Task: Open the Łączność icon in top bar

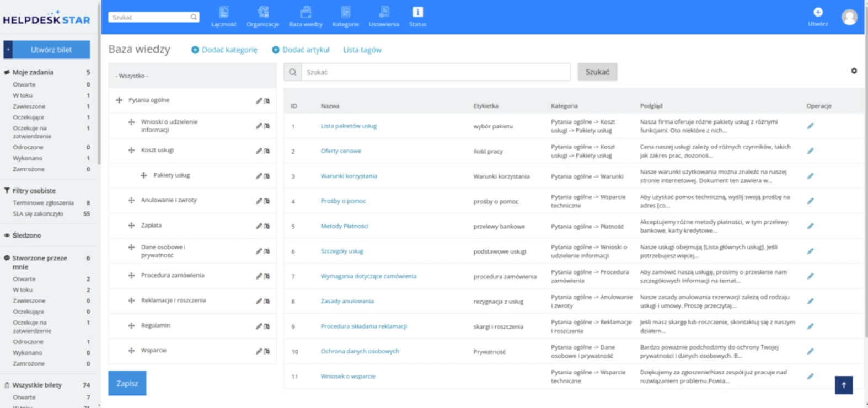Action: 223,12
